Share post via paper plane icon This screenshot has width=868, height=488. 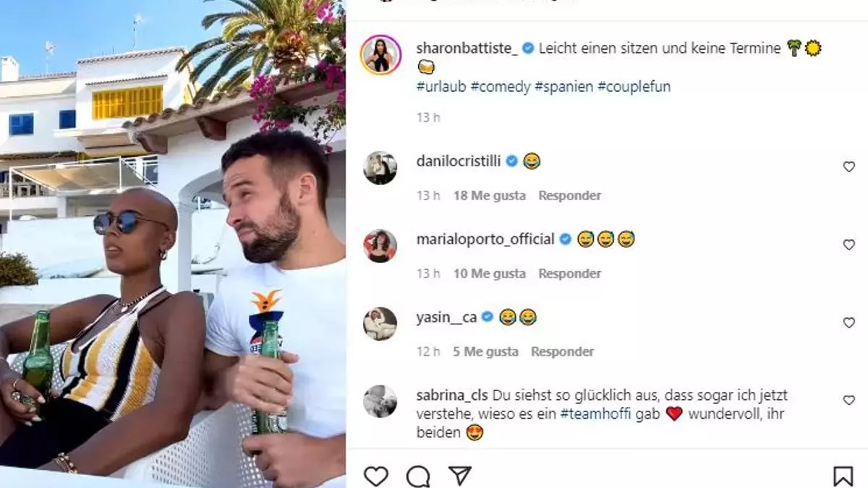460,476
